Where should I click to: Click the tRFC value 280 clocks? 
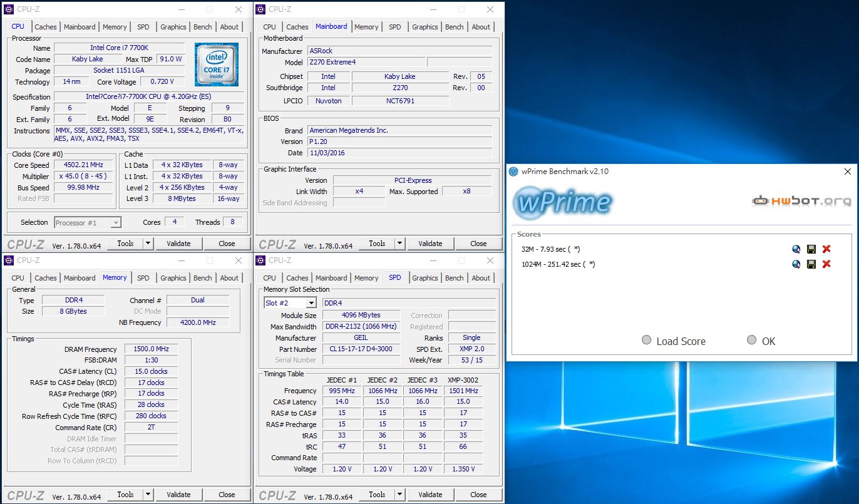(x=151, y=416)
